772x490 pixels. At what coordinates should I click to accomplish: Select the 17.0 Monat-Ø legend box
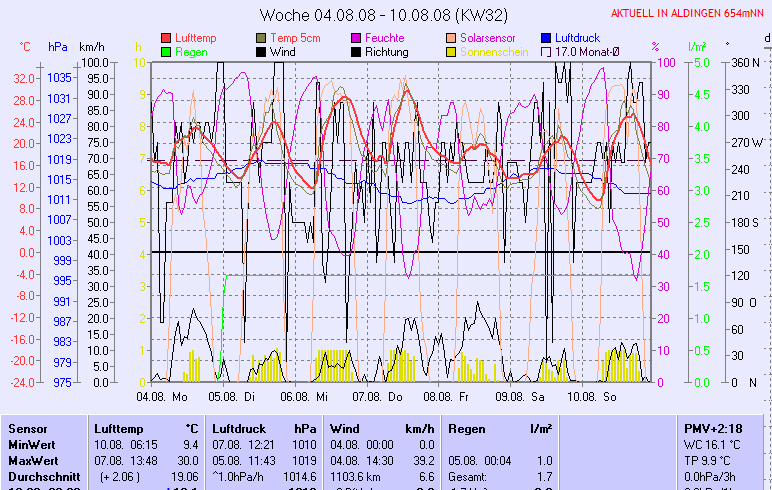click(x=547, y=52)
